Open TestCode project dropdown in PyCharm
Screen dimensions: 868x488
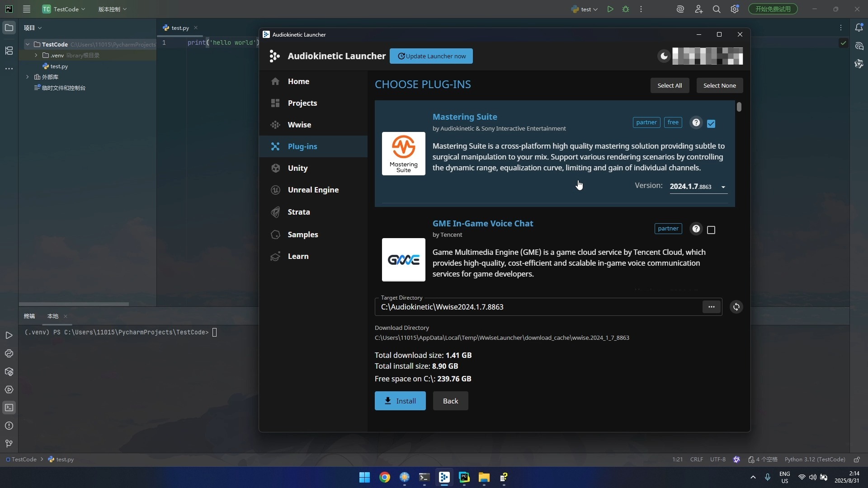point(64,9)
